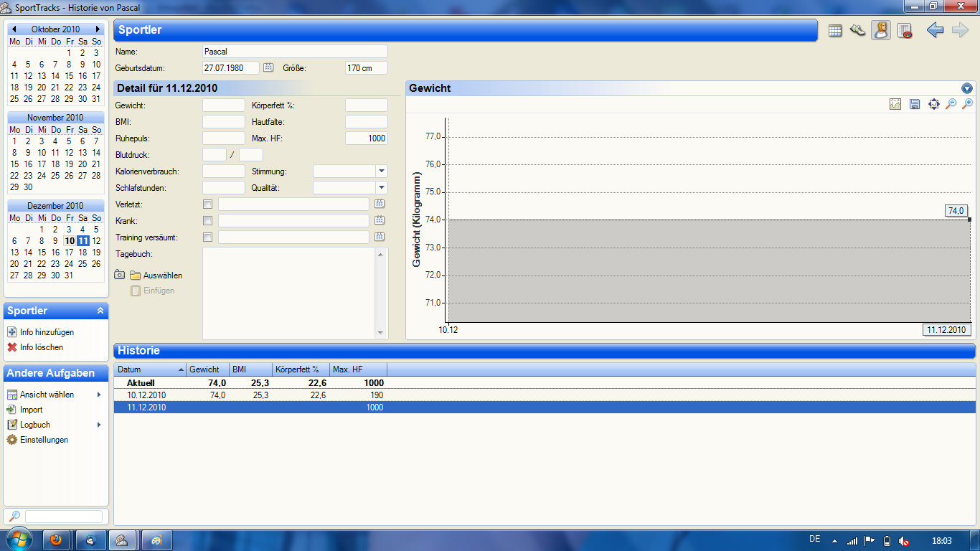Zoom in on the weight chart
This screenshot has height=551, width=980.
click(967, 104)
